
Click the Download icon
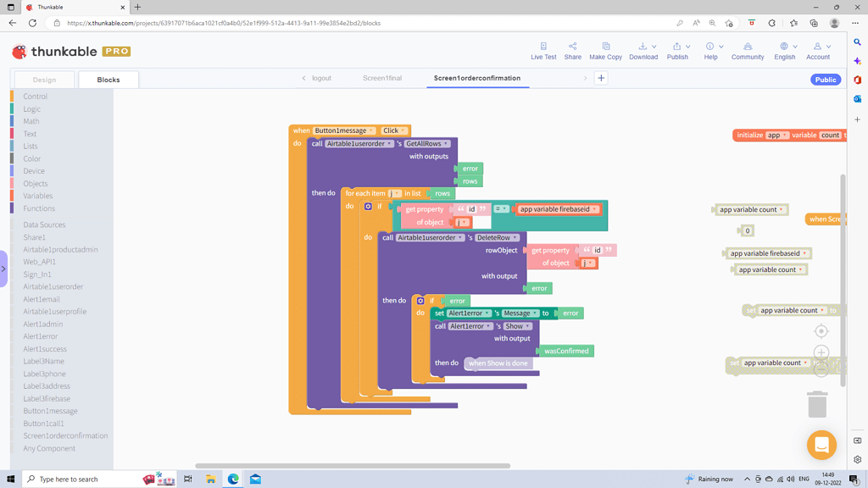(643, 51)
